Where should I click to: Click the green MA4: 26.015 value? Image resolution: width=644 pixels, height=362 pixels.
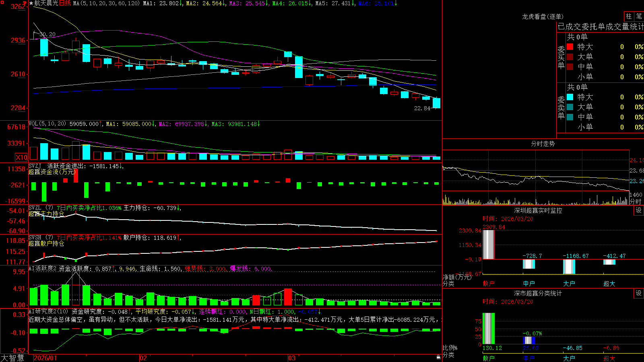(290, 3)
